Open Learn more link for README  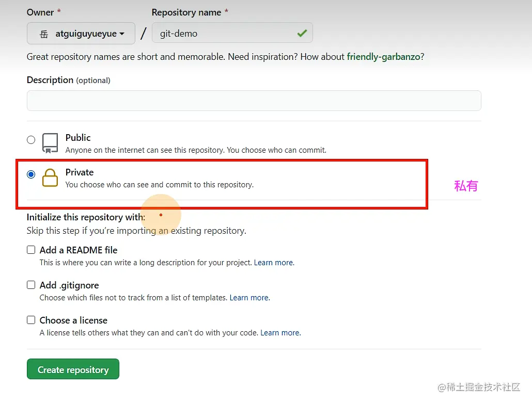tap(274, 263)
